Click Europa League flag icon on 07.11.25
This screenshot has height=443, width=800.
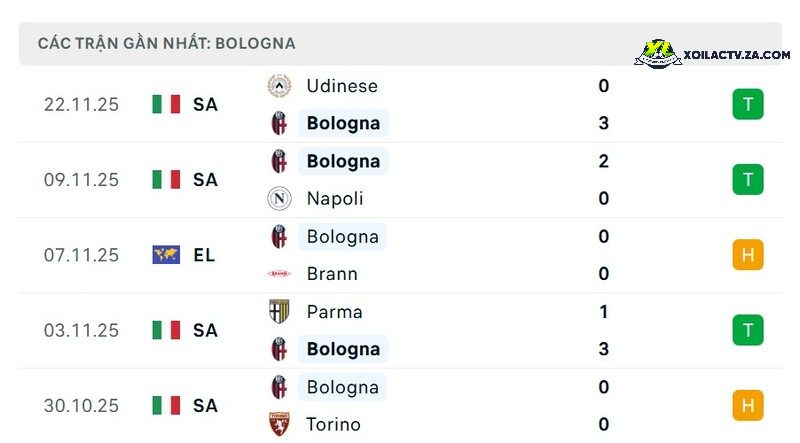click(166, 255)
